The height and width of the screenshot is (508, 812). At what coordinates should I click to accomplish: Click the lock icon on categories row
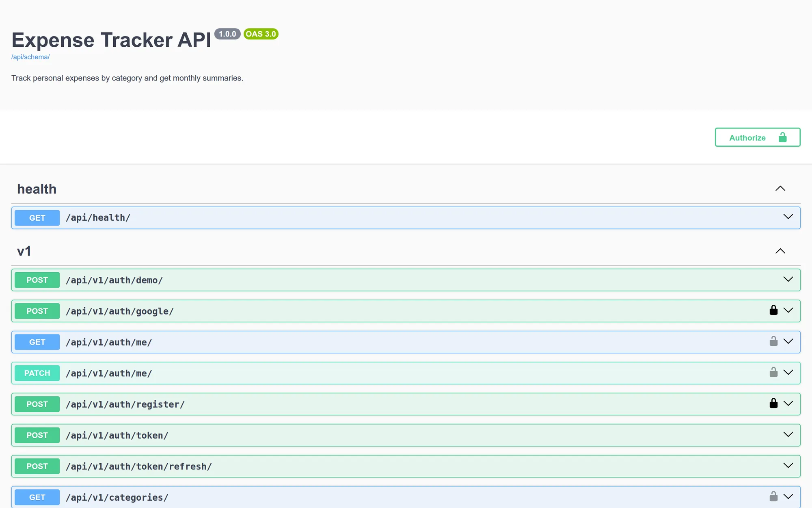[773, 496]
